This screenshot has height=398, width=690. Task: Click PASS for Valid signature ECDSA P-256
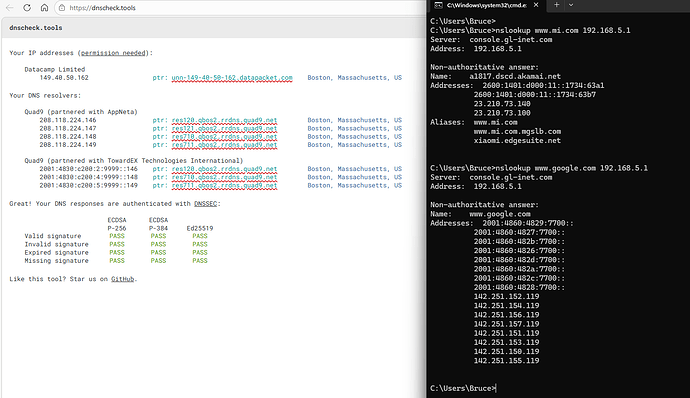(117, 236)
